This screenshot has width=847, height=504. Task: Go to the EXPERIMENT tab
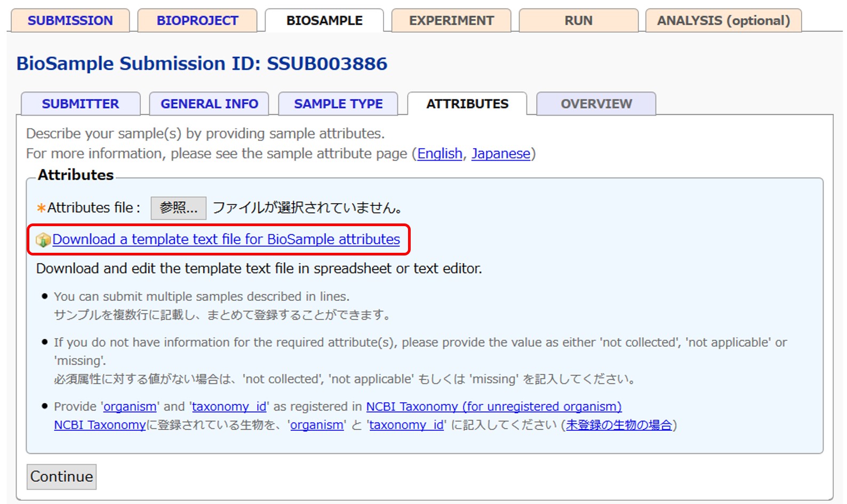click(x=451, y=21)
